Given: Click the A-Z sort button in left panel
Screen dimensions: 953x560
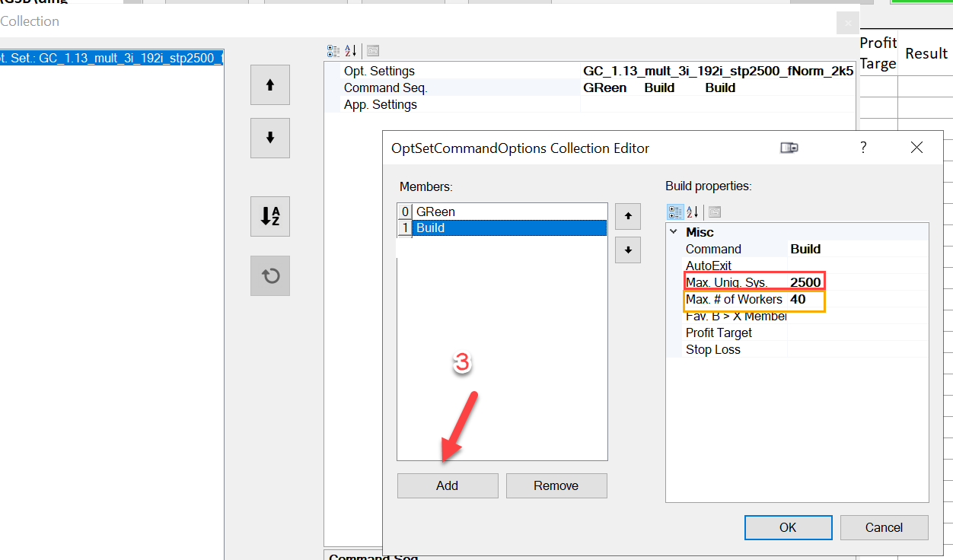Looking at the screenshot, I should [x=270, y=216].
